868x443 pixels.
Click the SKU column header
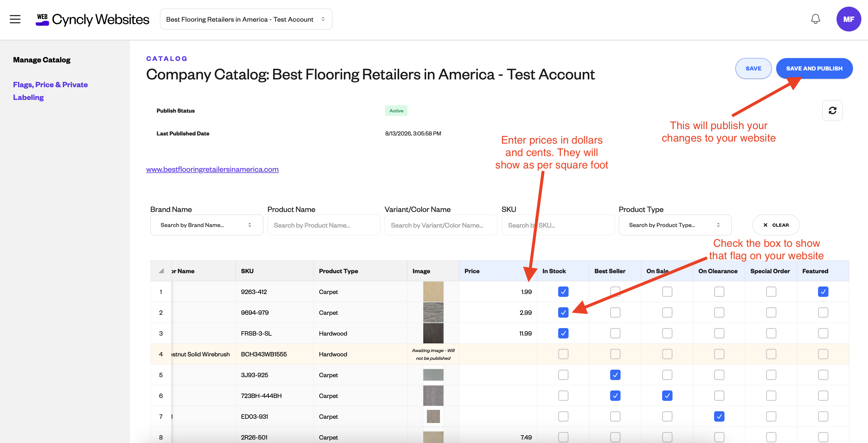[x=275, y=271]
